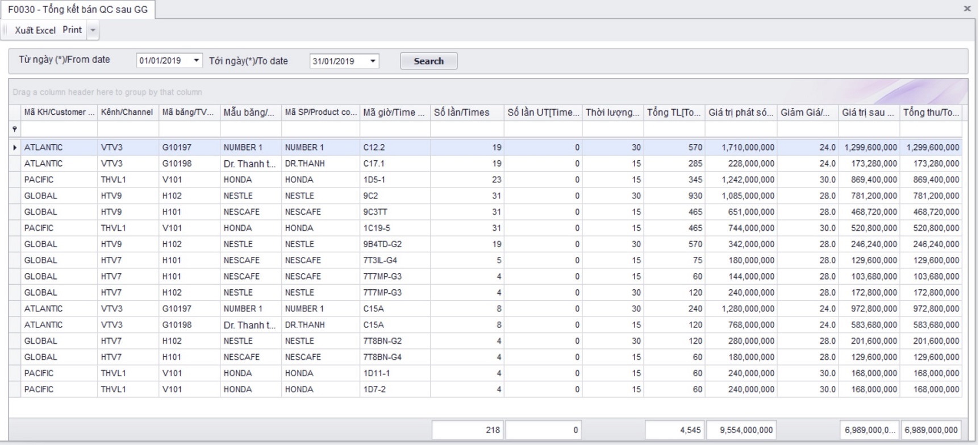The height and width of the screenshot is (445, 980).
Task: Select the broadcast value 1,085,000,000
Action: [741, 196]
